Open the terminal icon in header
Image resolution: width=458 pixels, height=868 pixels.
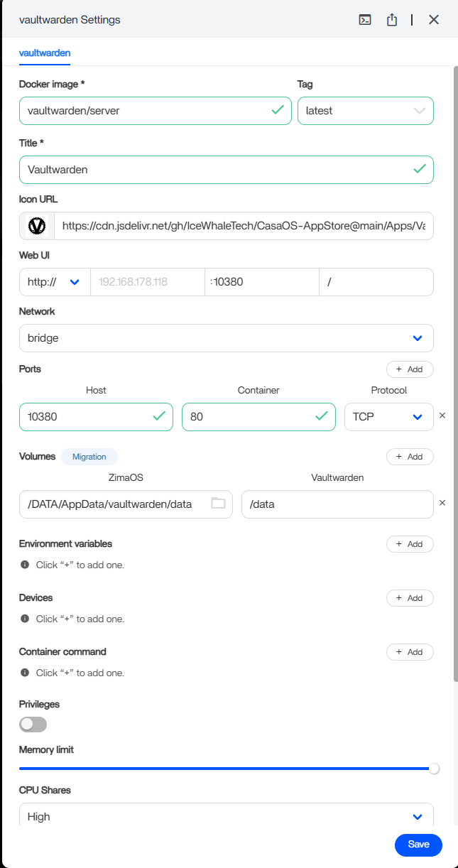(x=365, y=20)
